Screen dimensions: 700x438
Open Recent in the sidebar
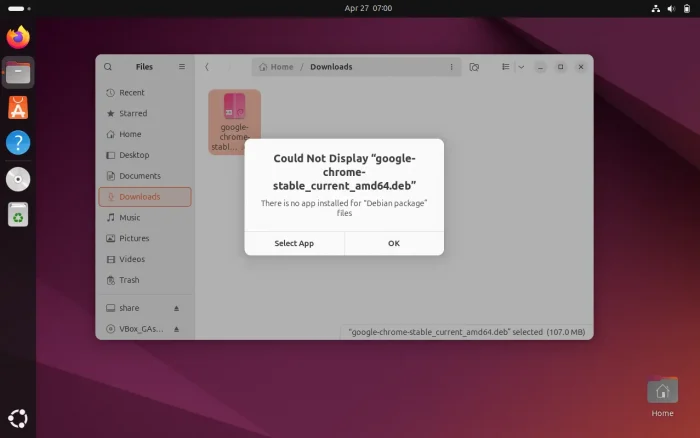[131, 93]
